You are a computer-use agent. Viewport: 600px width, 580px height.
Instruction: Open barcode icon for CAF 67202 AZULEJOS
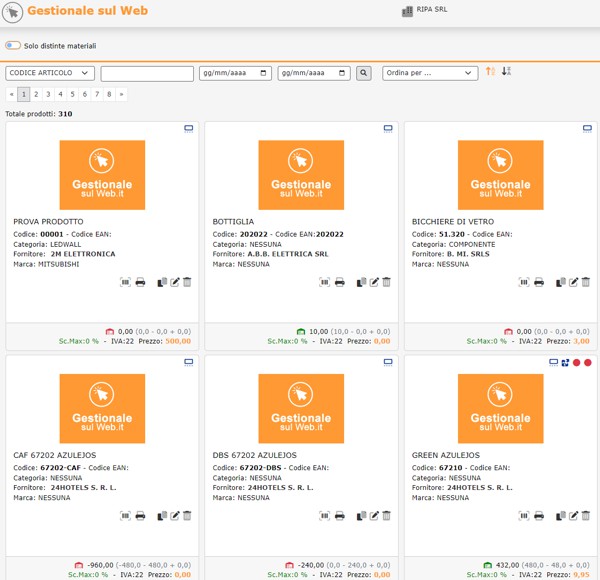(125, 516)
